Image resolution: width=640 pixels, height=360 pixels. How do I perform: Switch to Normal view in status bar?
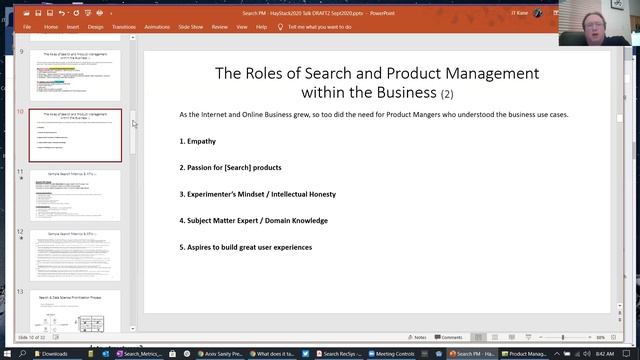pos(478,338)
